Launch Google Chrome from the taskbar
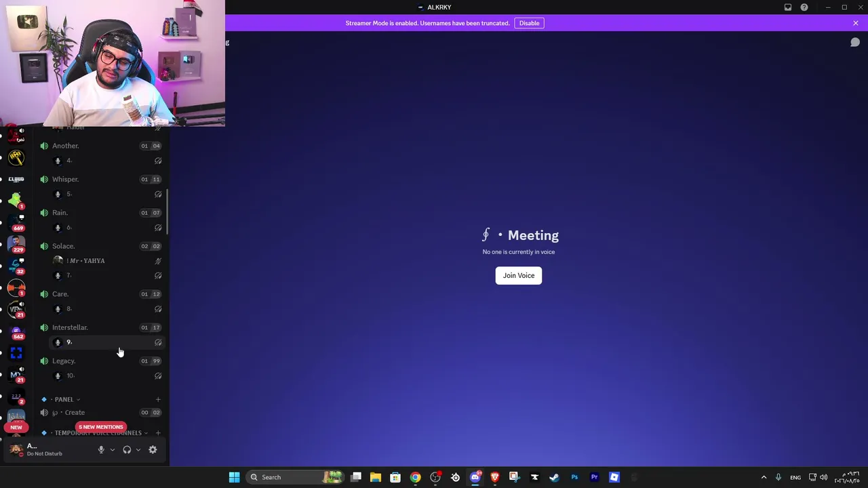This screenshot has width=868, height=488. coord(415,477)
